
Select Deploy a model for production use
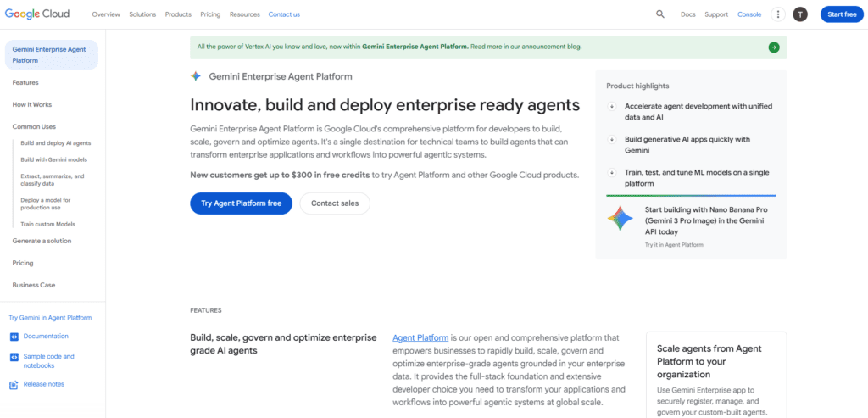(46, 203)
